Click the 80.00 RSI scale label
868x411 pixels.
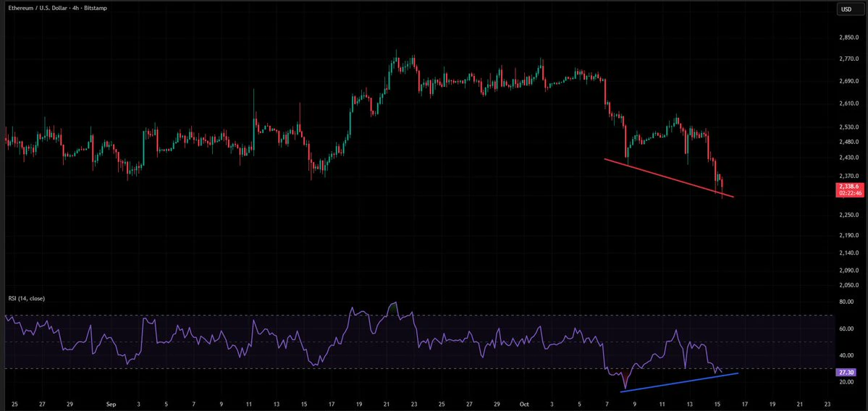coord(846,302)
